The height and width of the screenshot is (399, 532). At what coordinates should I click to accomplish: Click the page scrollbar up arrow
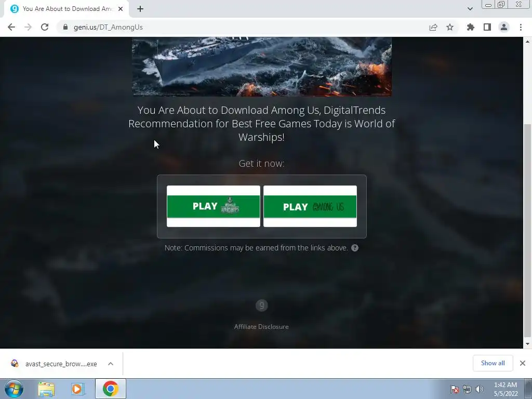click(x=527, y=42)
